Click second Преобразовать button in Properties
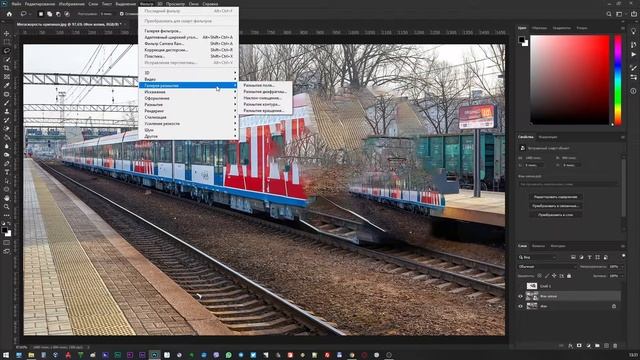This screenshot has width=640, height=360. 555,206
